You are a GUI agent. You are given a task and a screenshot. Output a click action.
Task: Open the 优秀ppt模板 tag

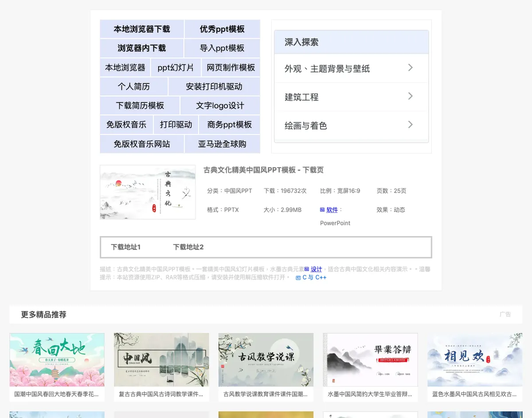[x=222, y=29]
